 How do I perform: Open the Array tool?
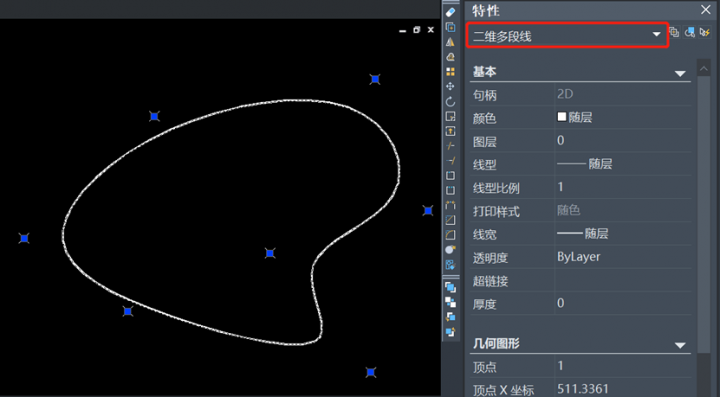(450, 72)
